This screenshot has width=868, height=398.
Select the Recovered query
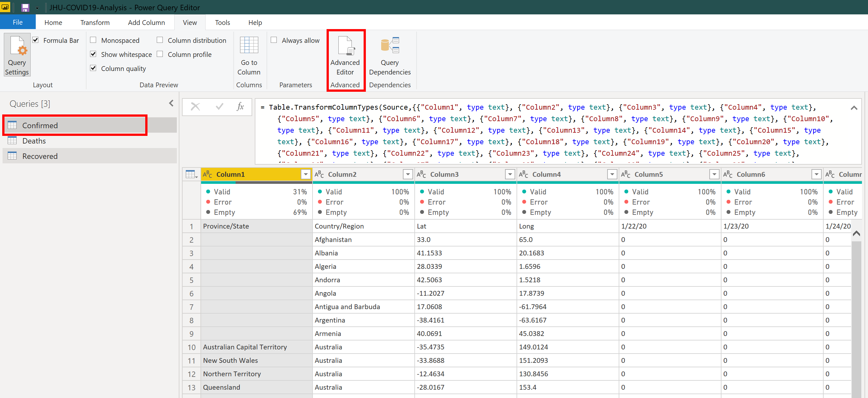click(40, 156)
